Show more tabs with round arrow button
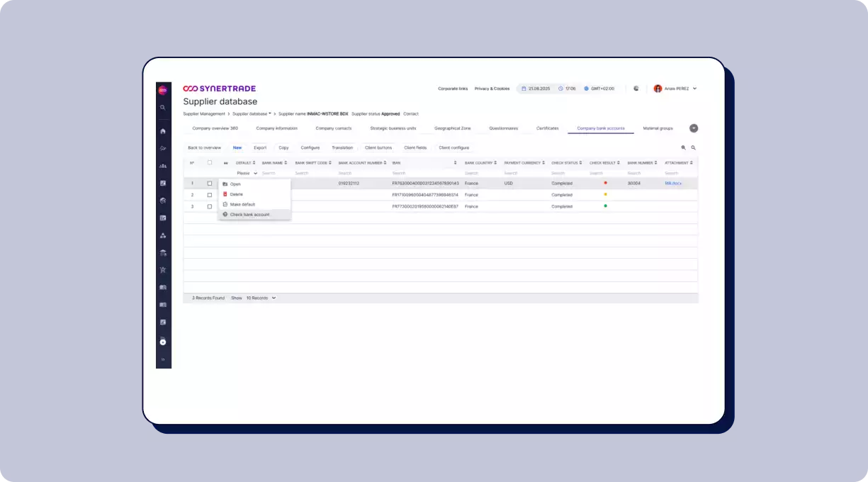Screen dimensions: 868x482 click(694, 128)
